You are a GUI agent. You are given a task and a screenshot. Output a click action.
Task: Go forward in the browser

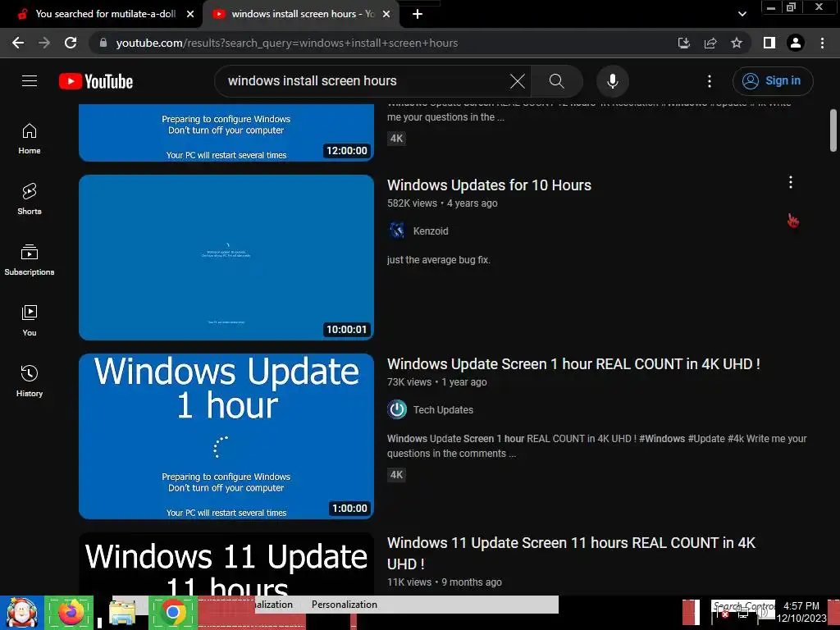(x=44, y=43)
